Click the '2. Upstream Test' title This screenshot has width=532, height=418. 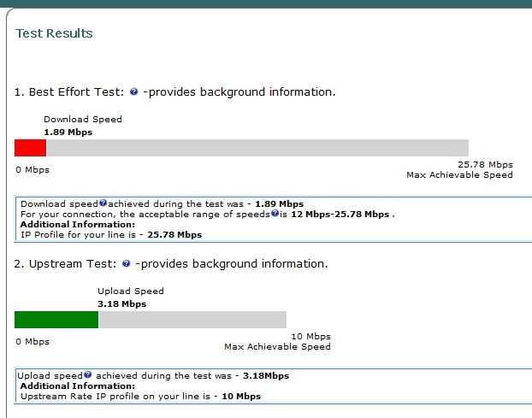65,264
